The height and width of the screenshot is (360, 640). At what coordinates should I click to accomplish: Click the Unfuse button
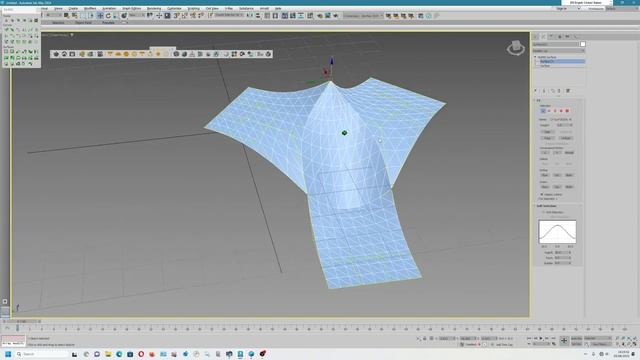[x=566, y=138]
